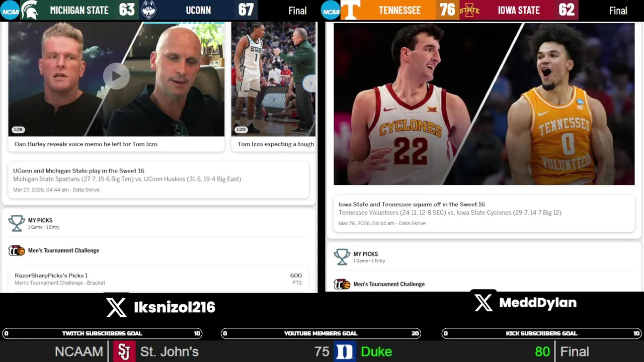Click the UCONN team name in scoreboard
644x362 pixels.
click(198, 10)
